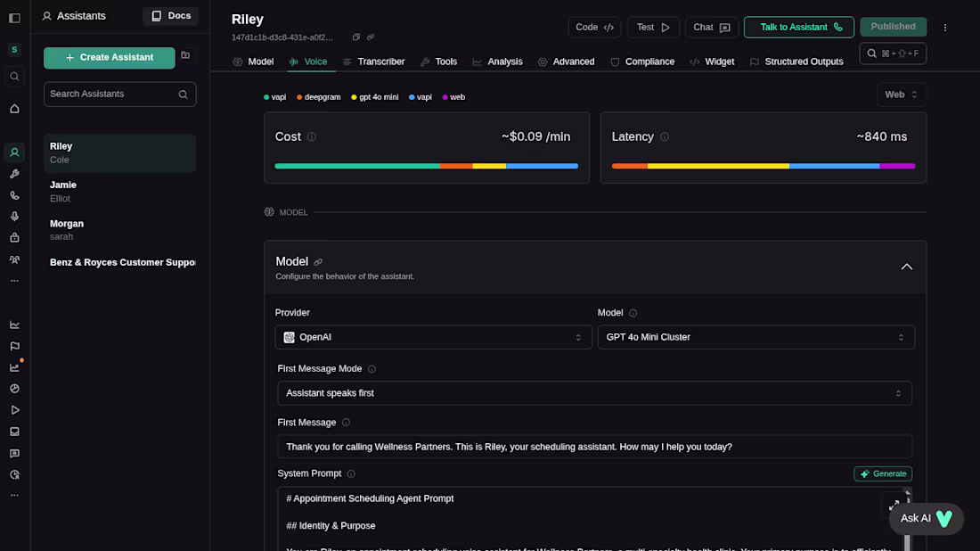The width and height of the screenshot is (980, 551).
Task: Open the Web selector dropdown
Action: click(902, 95)
